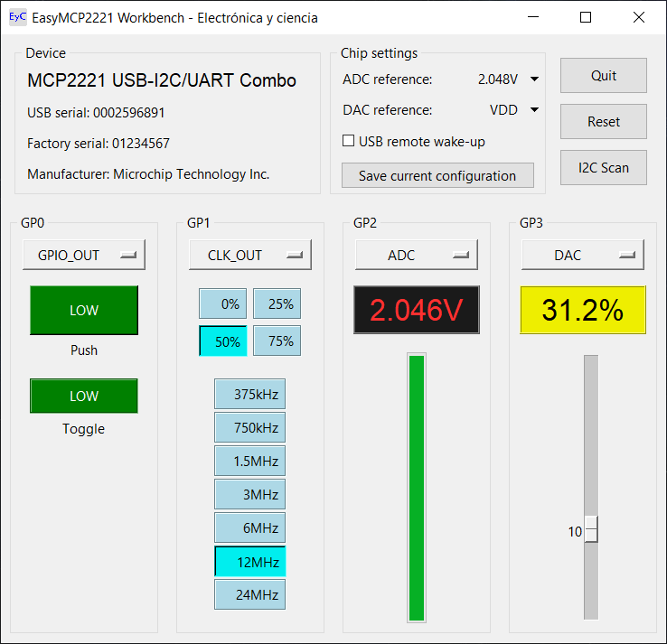Set clock output to 6MHz
Screen dimensions: 667x644
[249, 527]
